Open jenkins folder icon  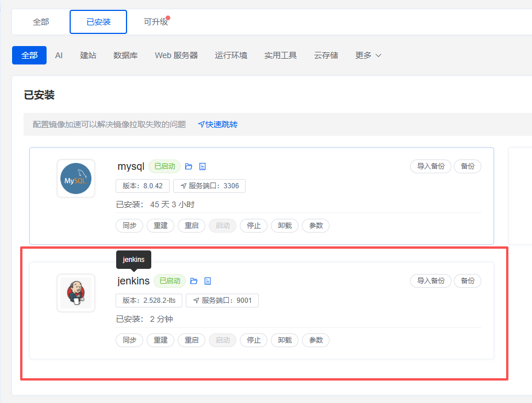(x=194, y=281)
